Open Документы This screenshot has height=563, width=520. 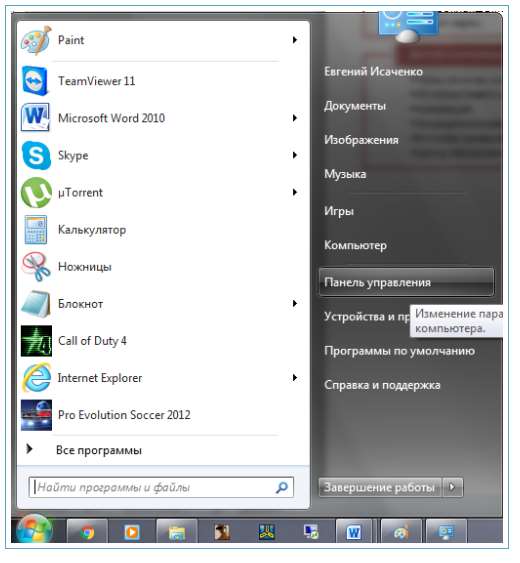[x=355, y=106]
